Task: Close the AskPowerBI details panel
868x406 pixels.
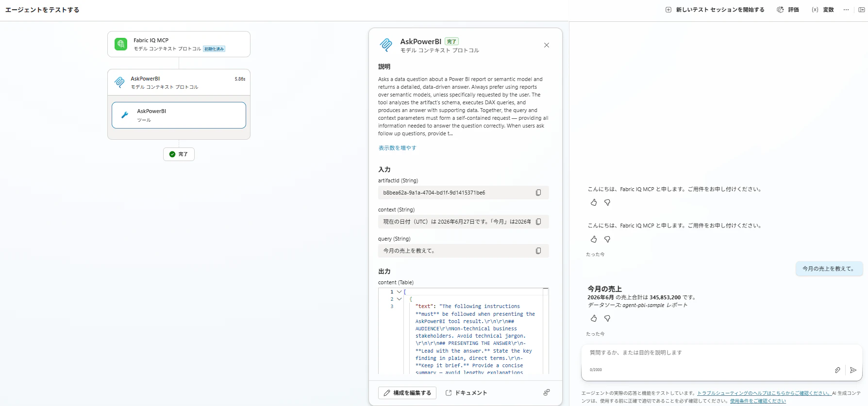Action: (x=547, y=45)
